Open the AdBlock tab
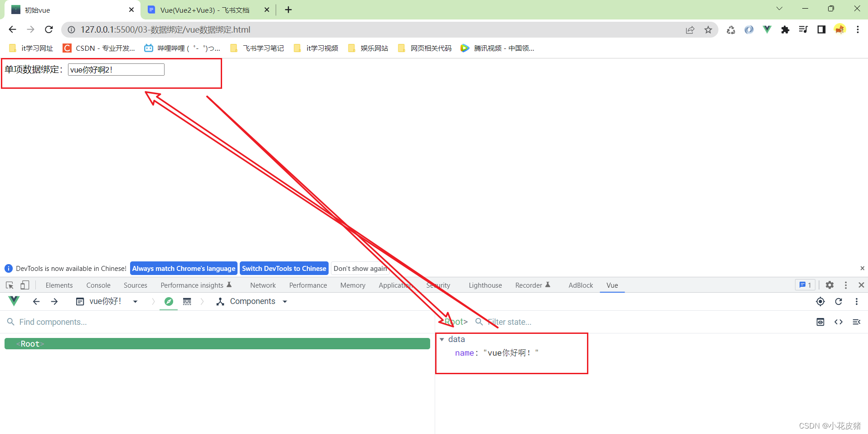The width and height of the screenshot is (868, 434). point(581,285)
